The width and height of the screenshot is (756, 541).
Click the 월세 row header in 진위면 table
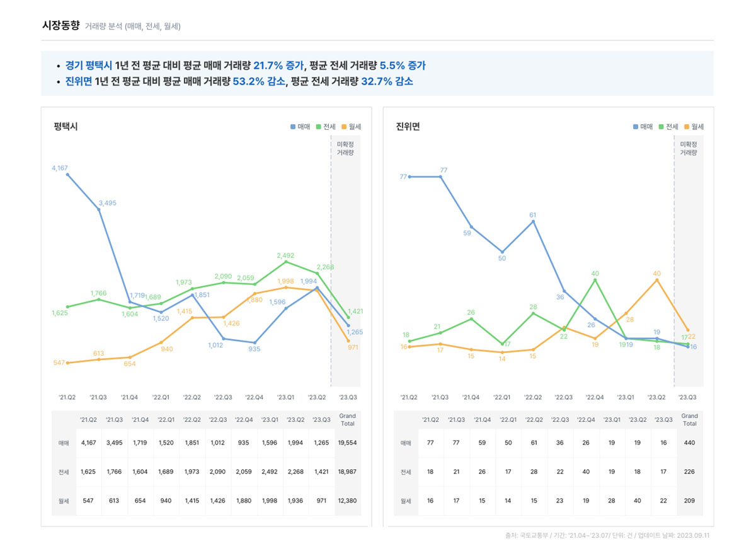click(406, 501)
